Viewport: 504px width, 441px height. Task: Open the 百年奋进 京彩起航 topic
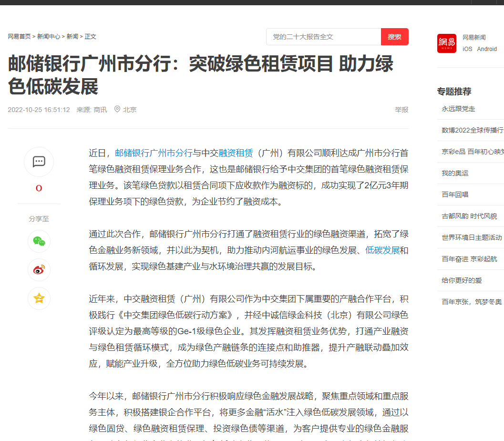tap(469, 259)
